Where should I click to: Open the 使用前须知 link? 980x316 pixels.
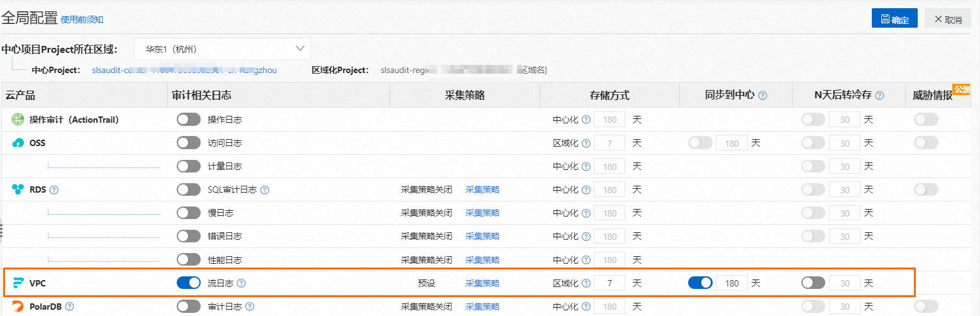tap(82, 20)
